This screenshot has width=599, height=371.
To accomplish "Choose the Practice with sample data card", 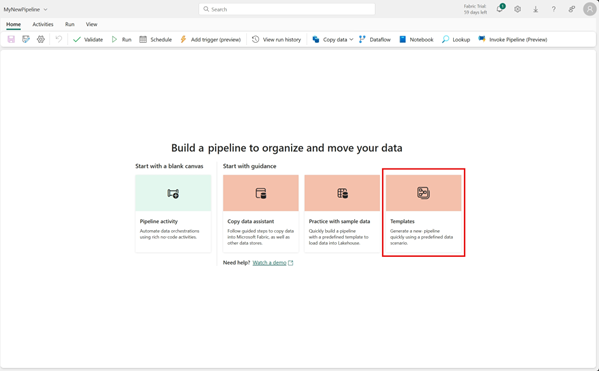I will click(x=342, y=213).
